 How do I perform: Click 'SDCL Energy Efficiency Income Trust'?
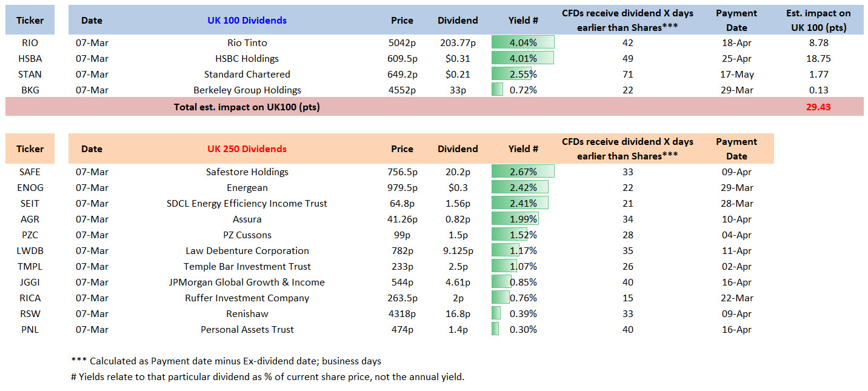pyautogui.click(x=247, y=203)
